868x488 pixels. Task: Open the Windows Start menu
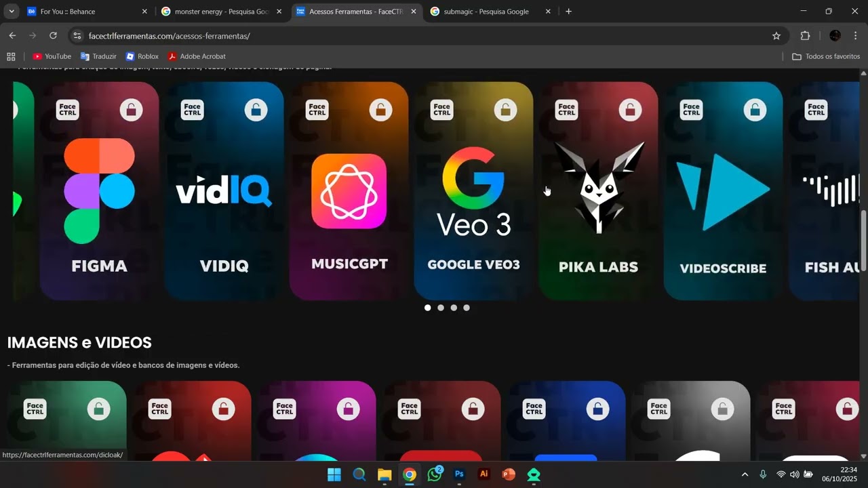point(334,474)
